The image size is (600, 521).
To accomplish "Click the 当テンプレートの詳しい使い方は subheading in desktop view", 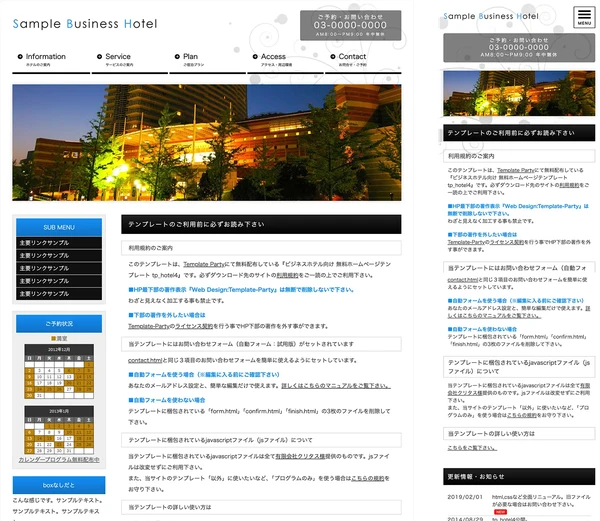I will pyautogui.click(x=261, y=507).
